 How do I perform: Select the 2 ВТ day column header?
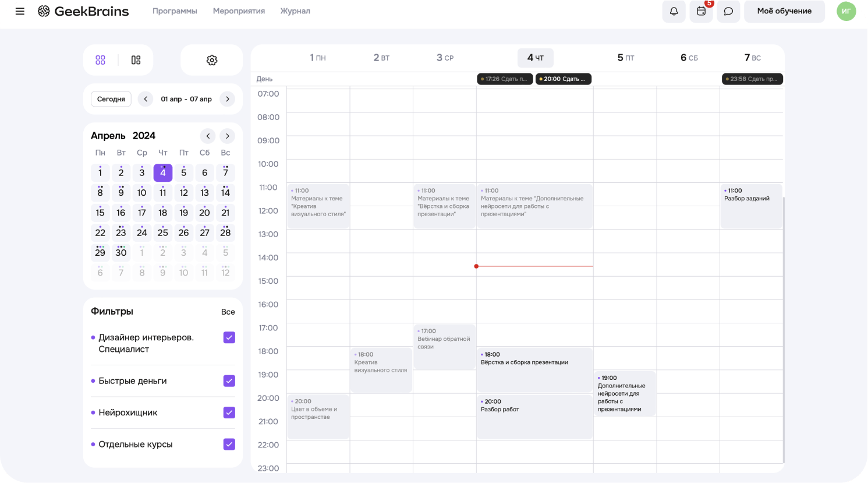[381, 58]
